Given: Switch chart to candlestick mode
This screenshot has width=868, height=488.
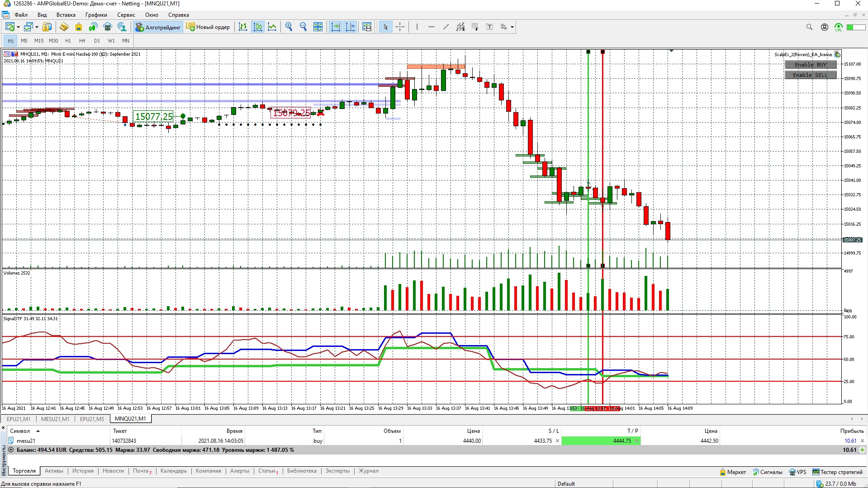Looking at the screenshot, I should [258, 27].
